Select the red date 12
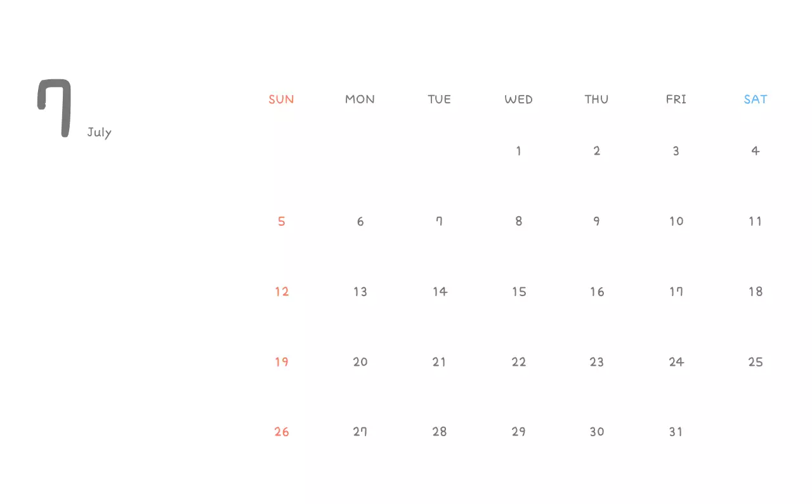Screen dimensions: 812x504 pyautogui.click(x=282, y=292)
